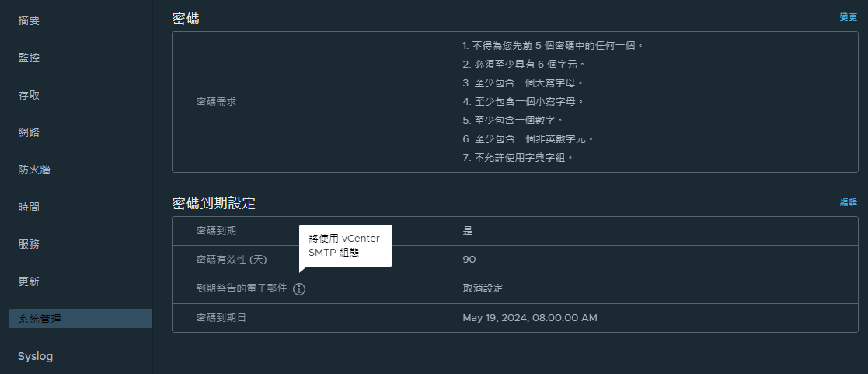Open the 更新 page

click(29, 281)
